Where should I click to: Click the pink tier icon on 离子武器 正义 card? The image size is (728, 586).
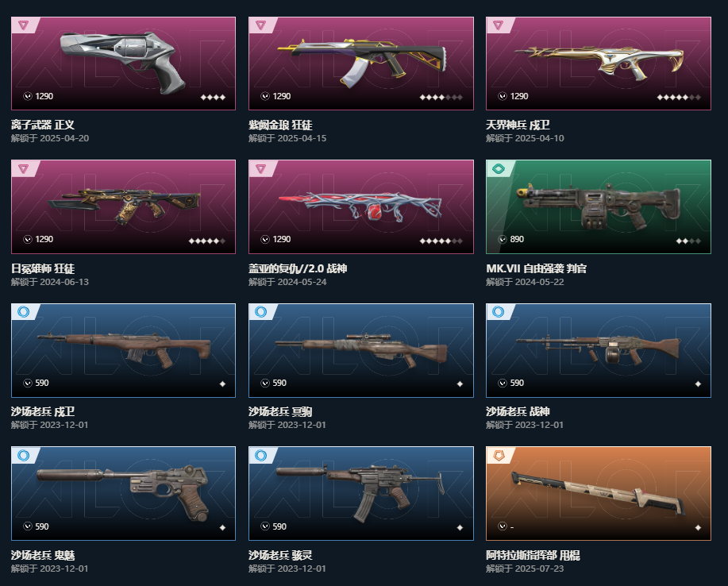23,25
